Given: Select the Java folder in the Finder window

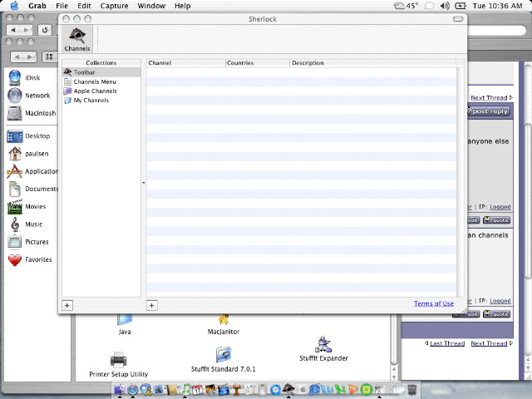Looking at the screenshot, I should click(x=125, y=325).
